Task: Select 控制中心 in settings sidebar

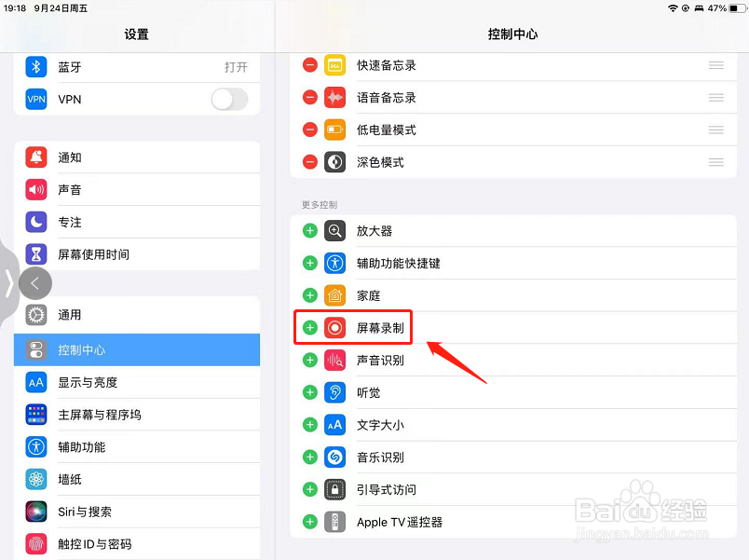Action: tap(137, 349)
